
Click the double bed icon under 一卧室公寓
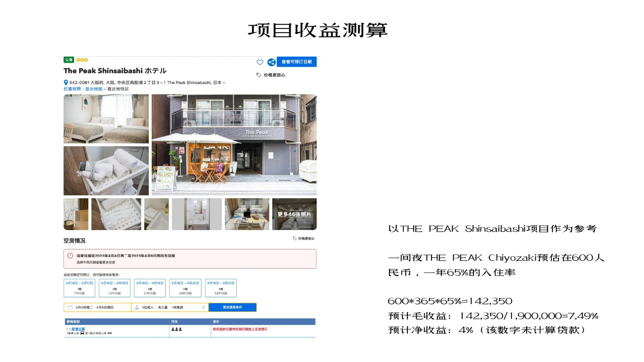[x=110, y=333]
